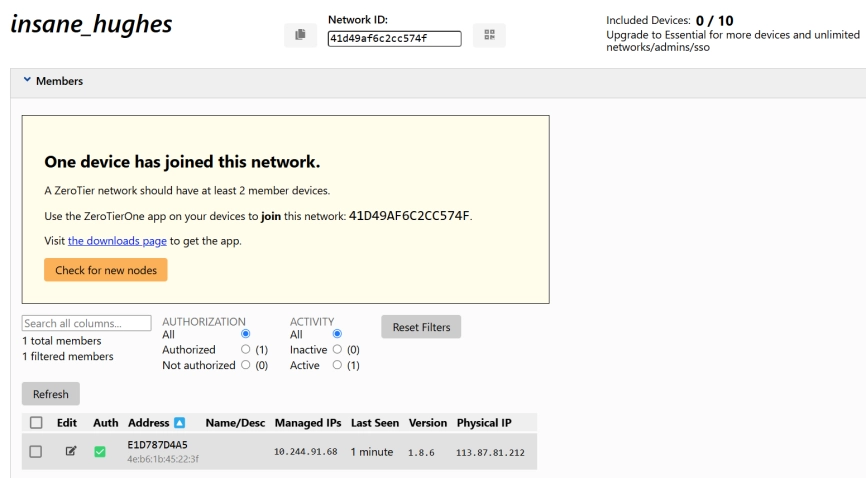This screenshot has width=866, height=478.
Task: Sort members by Last Seen column
Action: click(375, 423)
